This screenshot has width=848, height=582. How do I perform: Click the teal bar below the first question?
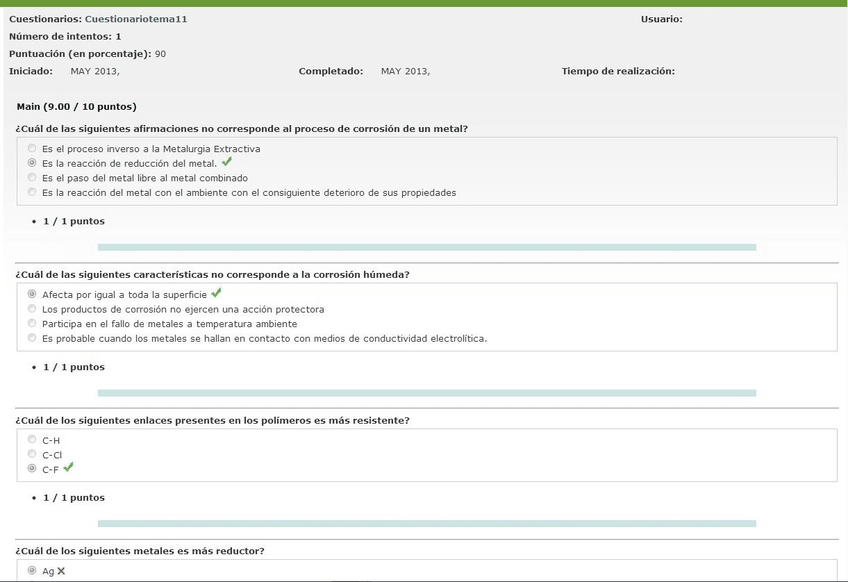426,247
